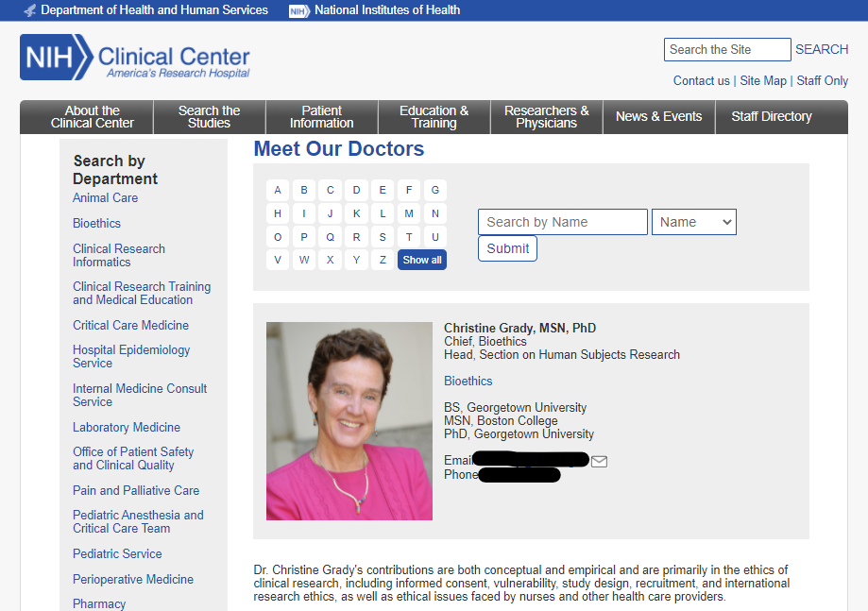Filter doctors by letter F
The height and width of the screenshot is (611, 868).
click(x=409, y=191)
